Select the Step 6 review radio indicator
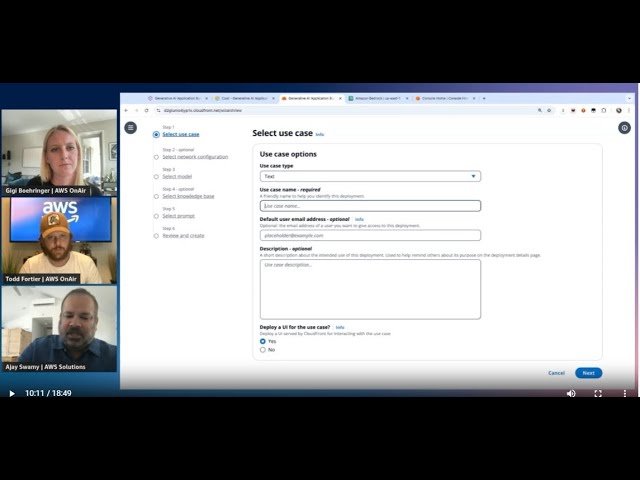The height and width of the screenshot is (480, 640). point(156,236)
